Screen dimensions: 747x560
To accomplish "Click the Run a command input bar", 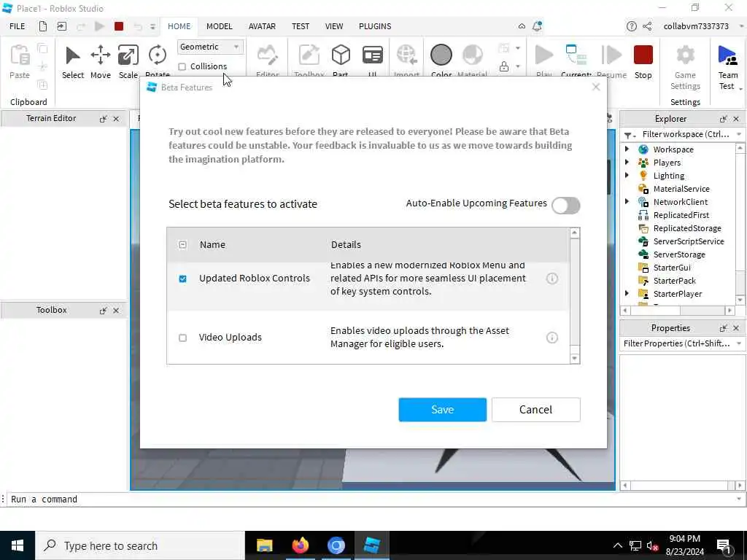I will click(371, 499).
